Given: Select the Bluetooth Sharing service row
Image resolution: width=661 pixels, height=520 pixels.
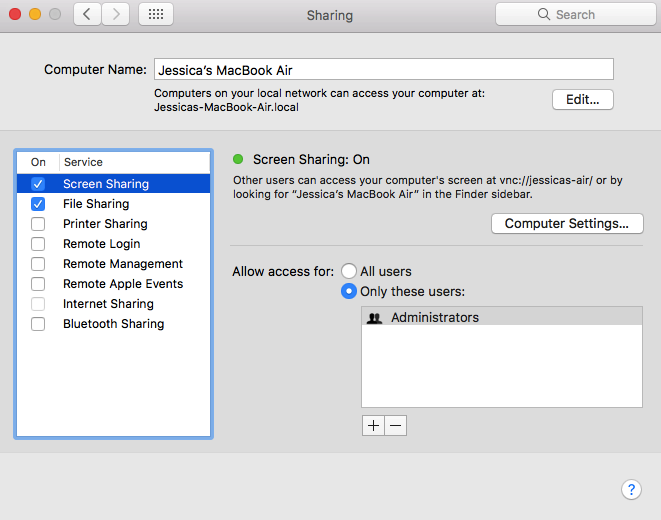Looking at the screenshot, I should (x=113, y=324).
